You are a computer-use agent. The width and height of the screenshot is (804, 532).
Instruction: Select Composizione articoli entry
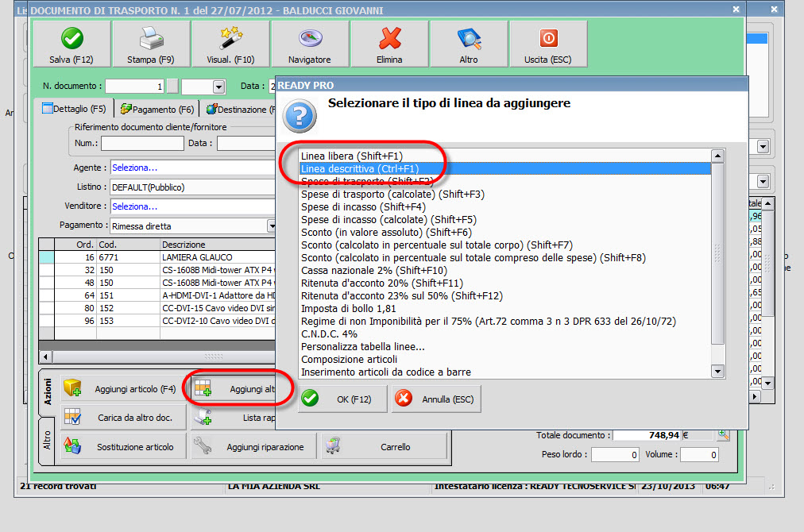[x=505, y=359]
